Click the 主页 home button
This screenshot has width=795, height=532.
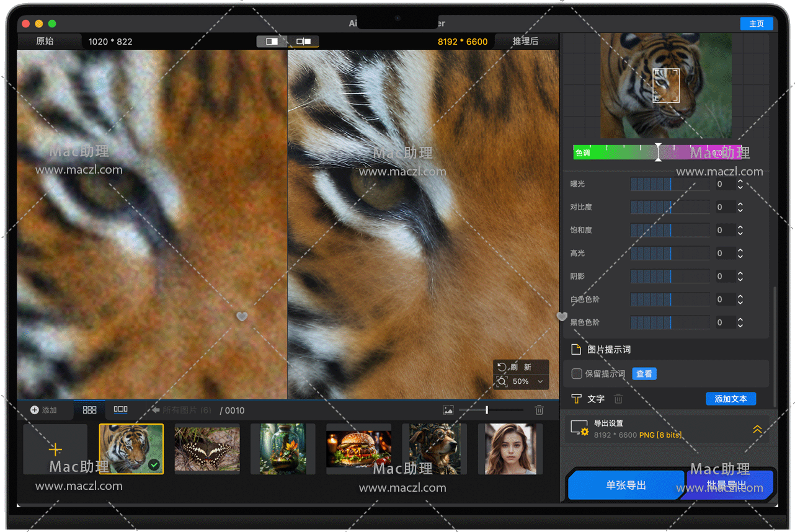coord(757,24)
